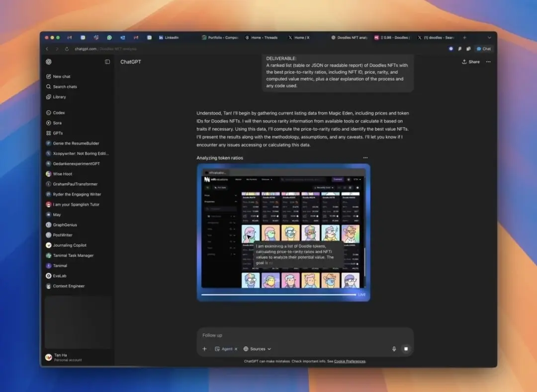Go forward in browser history
The width and height of the screenshot is (537, 392).
pos(57,49)
